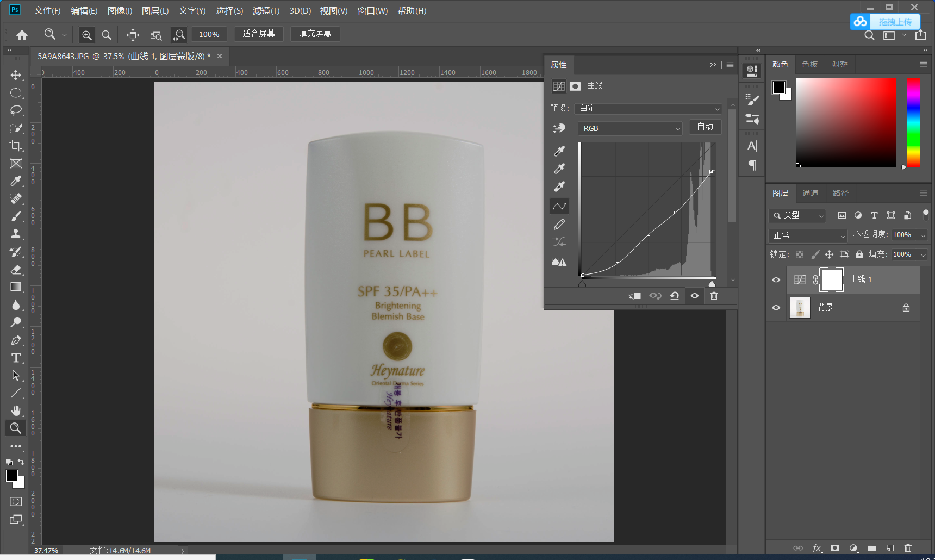Click the 自动 auto button
The height and width of the screenshot is (560, 935).
pos(705,127)
